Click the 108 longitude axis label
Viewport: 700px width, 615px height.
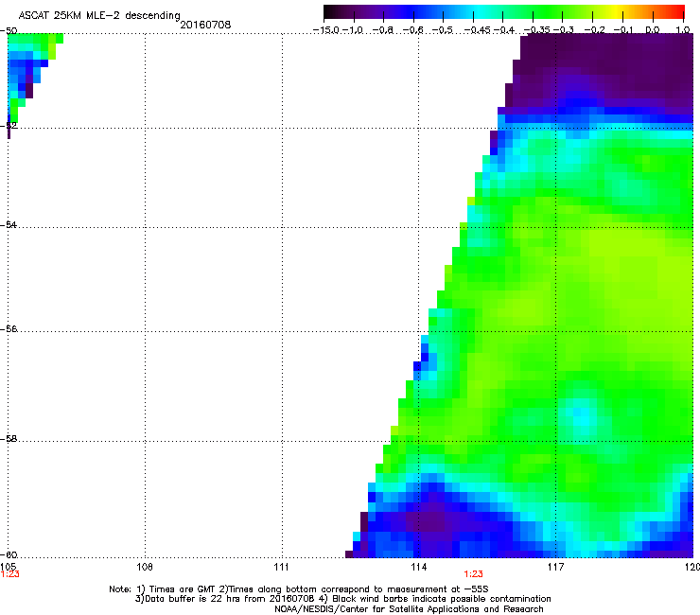tap(145, 567)
